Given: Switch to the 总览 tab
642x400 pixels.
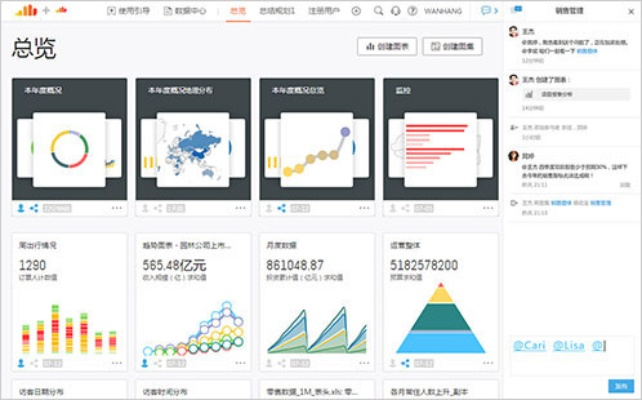Looking at the screenshot, I should click(237, 11).
